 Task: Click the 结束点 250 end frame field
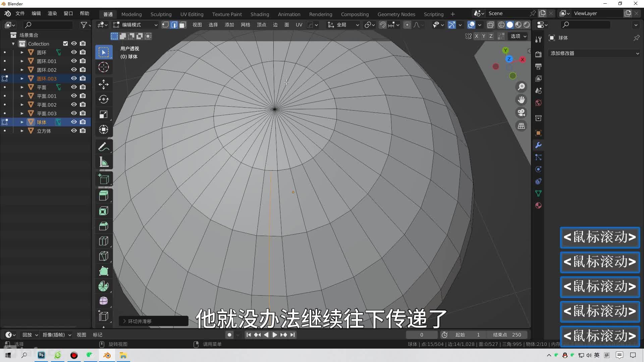[507, 335]
